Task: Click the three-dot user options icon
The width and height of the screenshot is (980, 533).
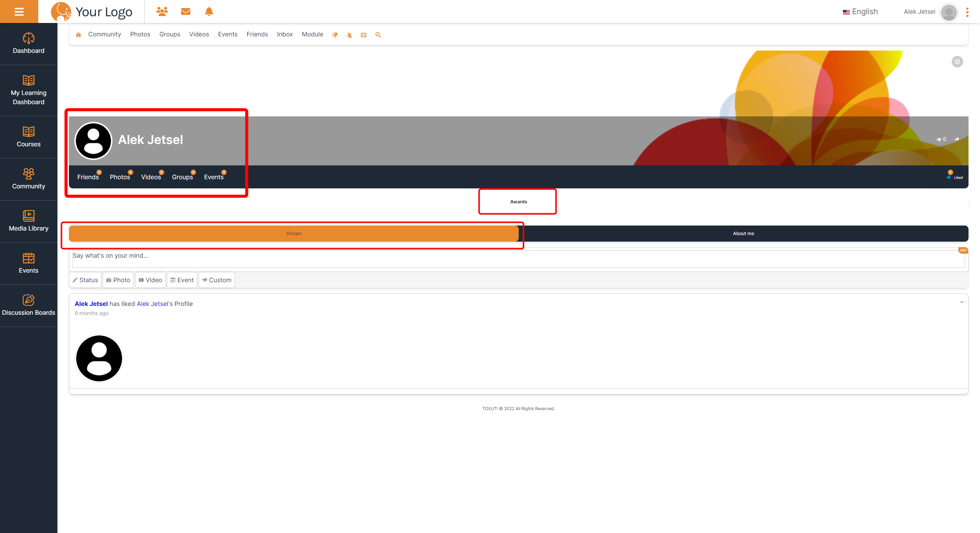Action: pos(967,12)
